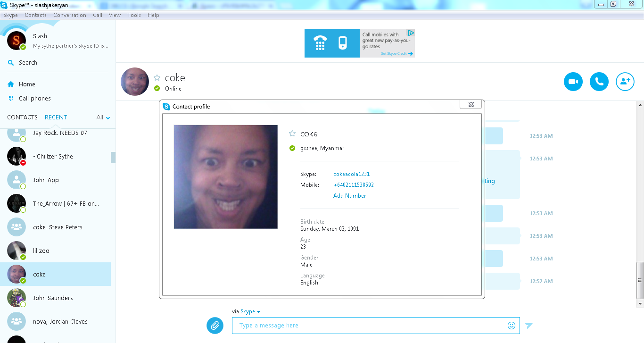Toggle the star in Contact profile

[x=292, y=134]
